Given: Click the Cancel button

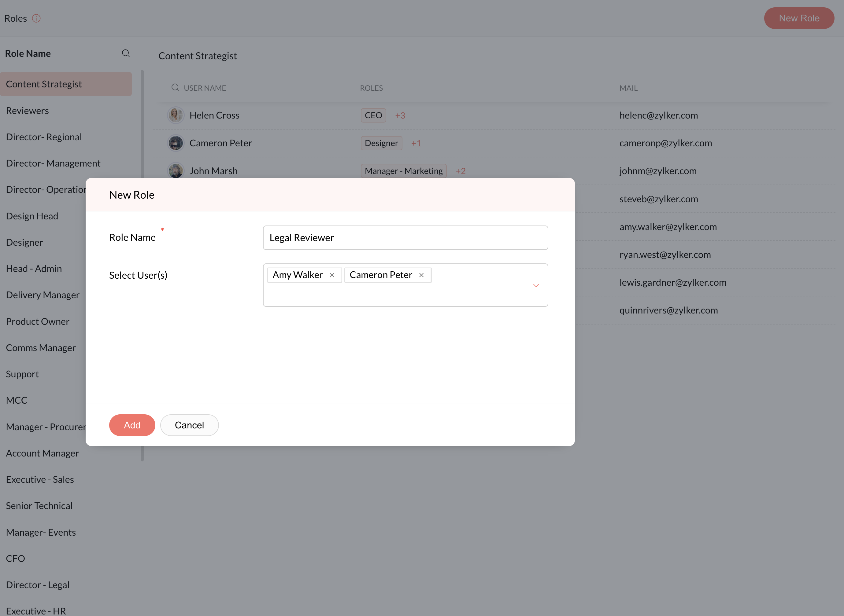Looking at the screenshot, I should tap(189, 425).
